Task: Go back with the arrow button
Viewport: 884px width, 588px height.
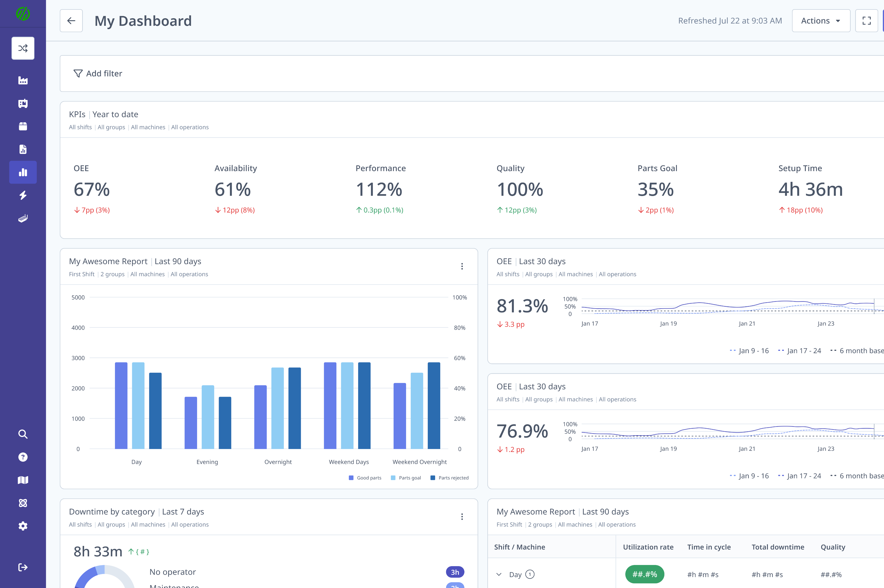Action: 71,21
